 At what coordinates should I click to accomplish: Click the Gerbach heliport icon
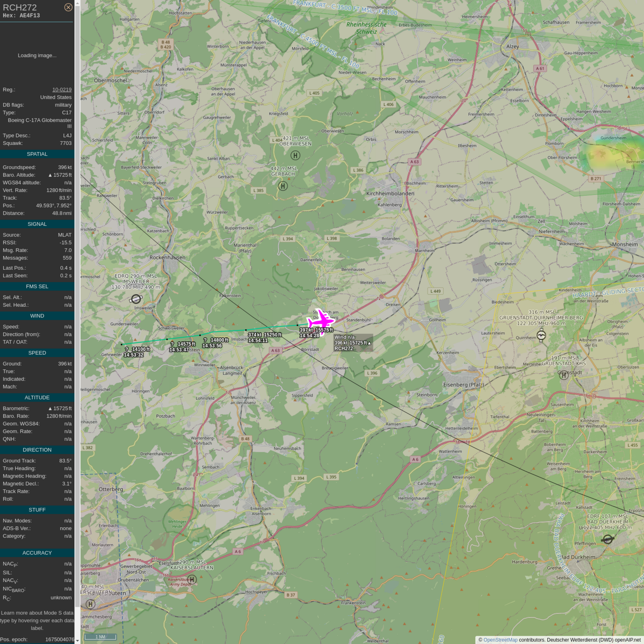coord(283,186)
